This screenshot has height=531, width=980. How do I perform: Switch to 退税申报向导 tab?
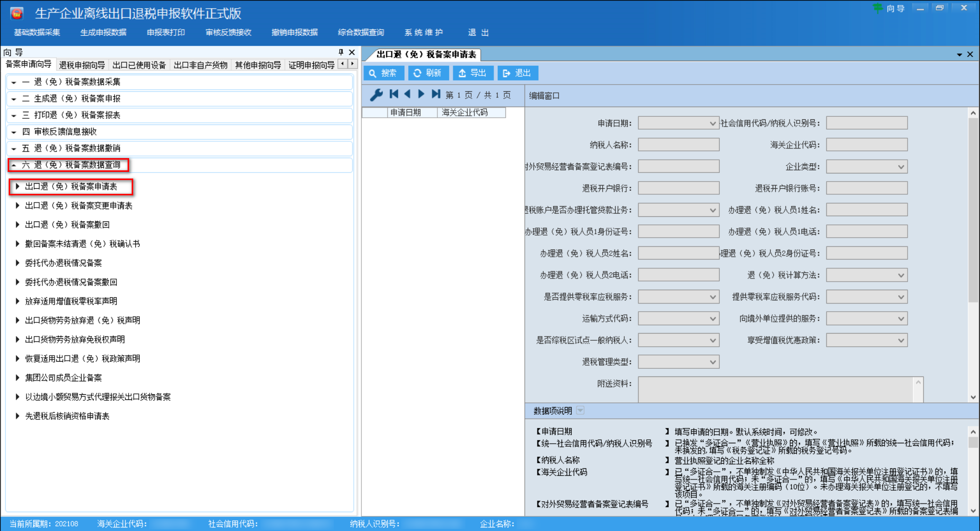coord(82,65)
